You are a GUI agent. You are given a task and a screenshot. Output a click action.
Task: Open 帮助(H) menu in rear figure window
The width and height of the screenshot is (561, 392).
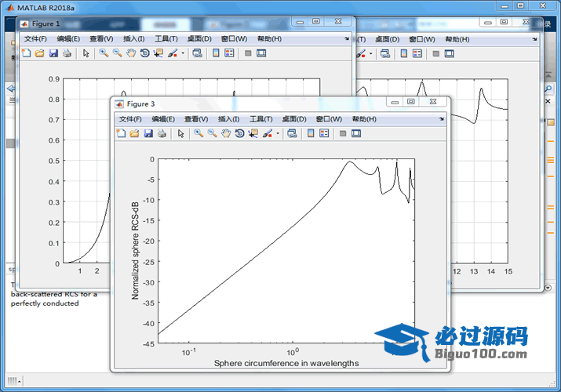(x=457, y=39)
